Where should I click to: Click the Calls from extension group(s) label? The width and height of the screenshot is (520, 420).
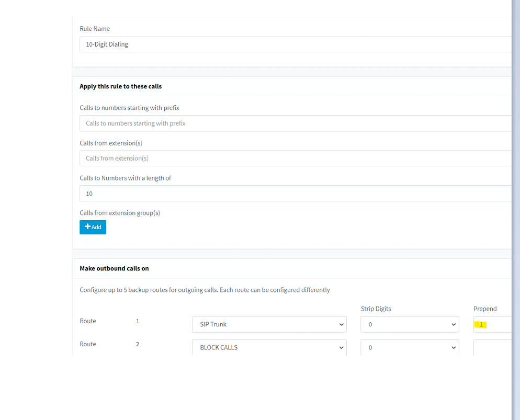[x=120, y=213]
